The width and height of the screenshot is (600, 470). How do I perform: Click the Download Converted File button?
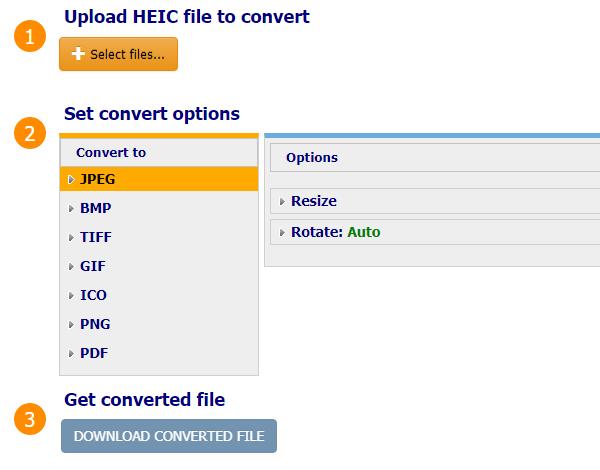click(168, 436)
